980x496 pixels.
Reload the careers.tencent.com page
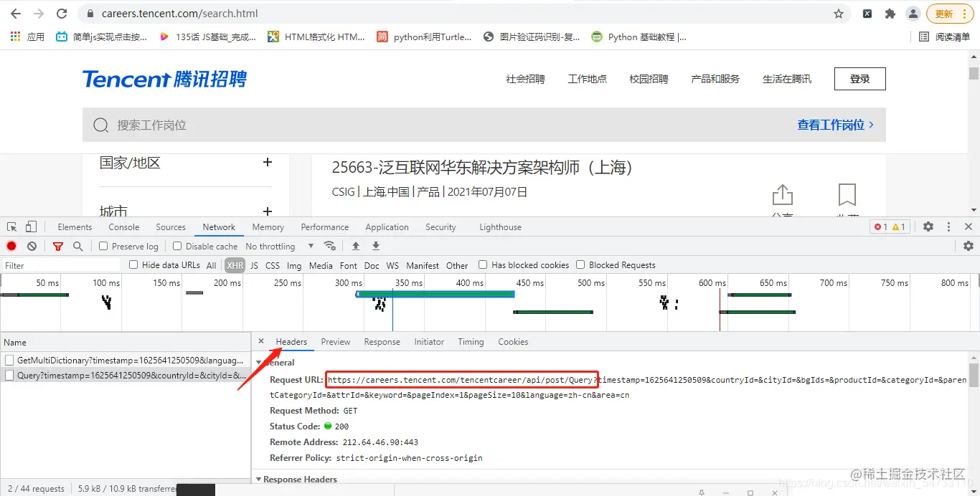(62, 14)
